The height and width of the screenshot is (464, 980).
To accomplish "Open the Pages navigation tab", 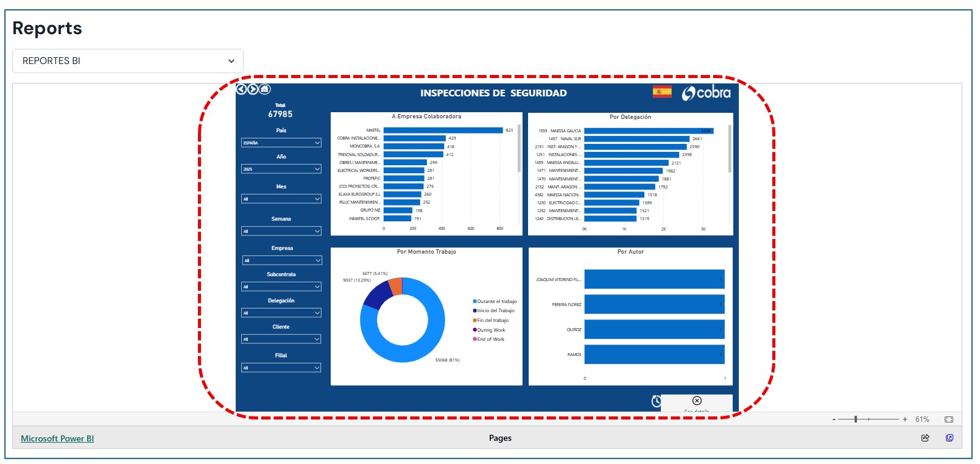I will coord(500,438).
